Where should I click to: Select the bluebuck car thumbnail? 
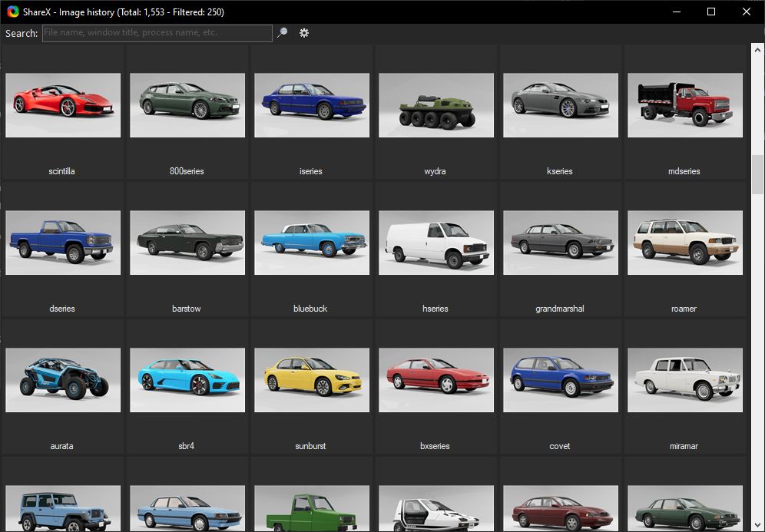312,243
